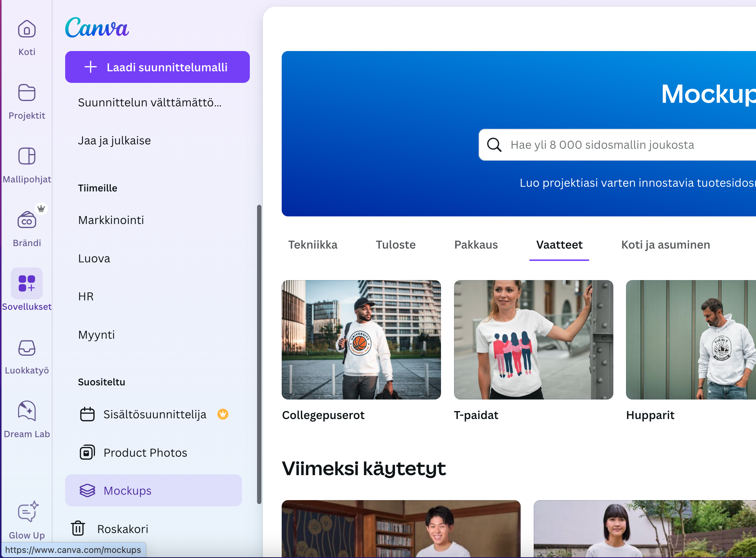Click the Roskakori trash icon
Viewport: 756px width, 558px height.
pyautogui.click(x=78, y=528)
